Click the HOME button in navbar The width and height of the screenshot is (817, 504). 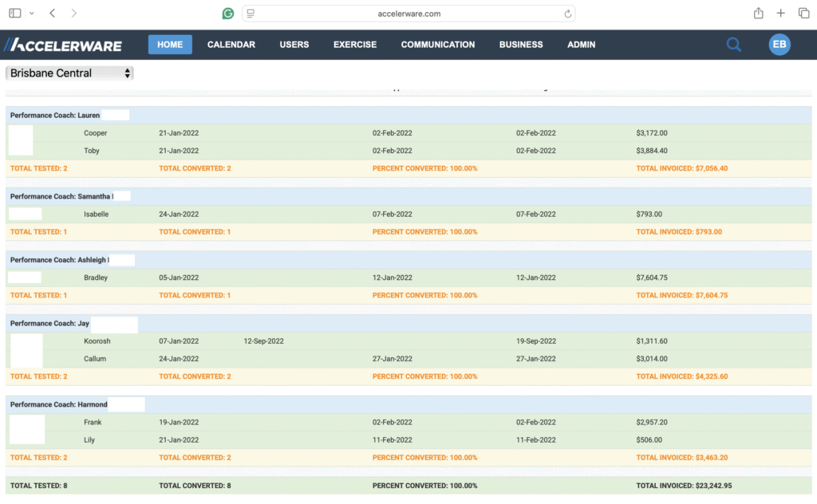point(170,45)
